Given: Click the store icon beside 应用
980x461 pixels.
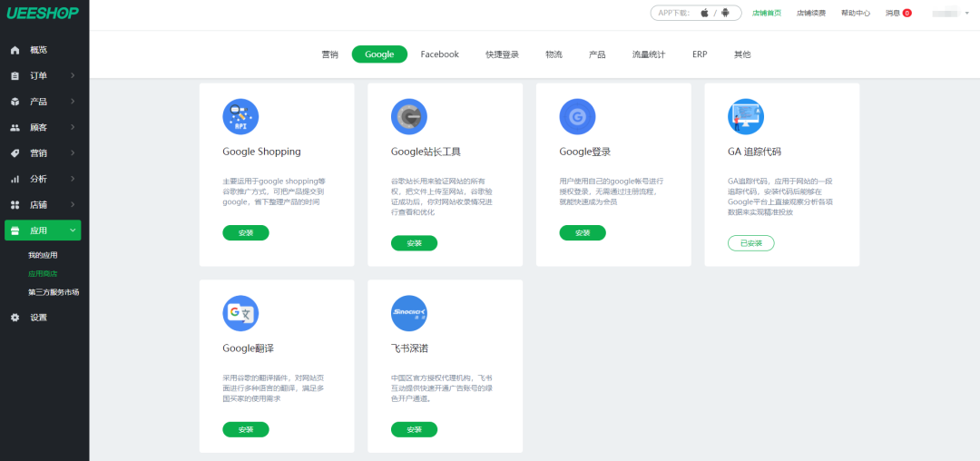Looking at the screenshot, I should 15,230.
